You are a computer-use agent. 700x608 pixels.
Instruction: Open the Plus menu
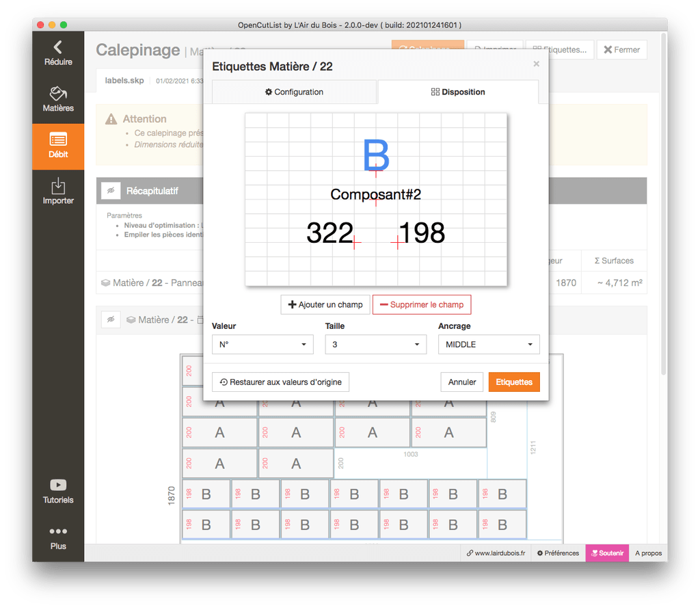58,538
